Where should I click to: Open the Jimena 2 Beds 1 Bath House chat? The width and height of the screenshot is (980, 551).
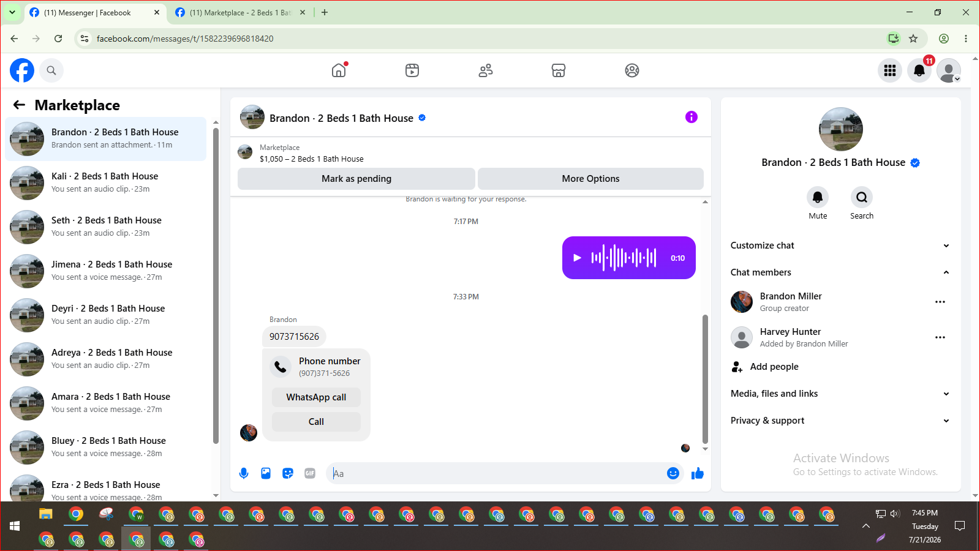click(x=106, y=271)
